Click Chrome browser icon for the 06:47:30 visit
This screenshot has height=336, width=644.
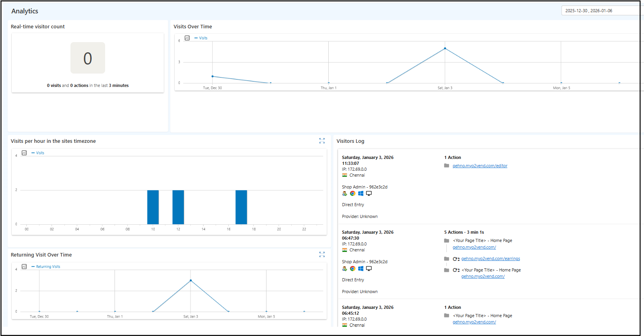pyautogui.click(x=353, y=269)
